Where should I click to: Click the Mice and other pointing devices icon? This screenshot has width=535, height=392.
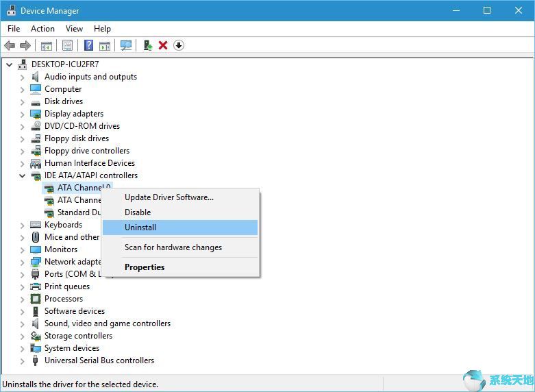click(36, 237)
